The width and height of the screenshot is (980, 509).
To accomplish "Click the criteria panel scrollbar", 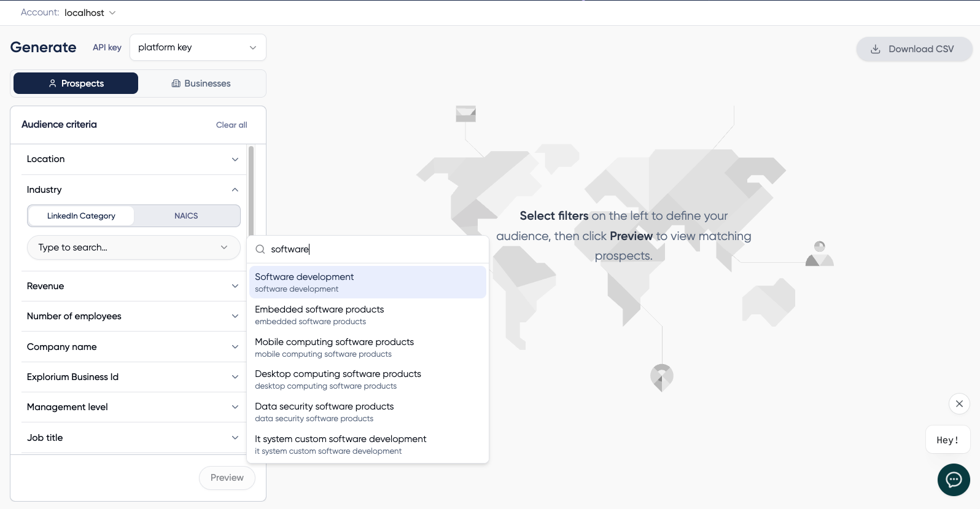I will (x=251, y=190).
